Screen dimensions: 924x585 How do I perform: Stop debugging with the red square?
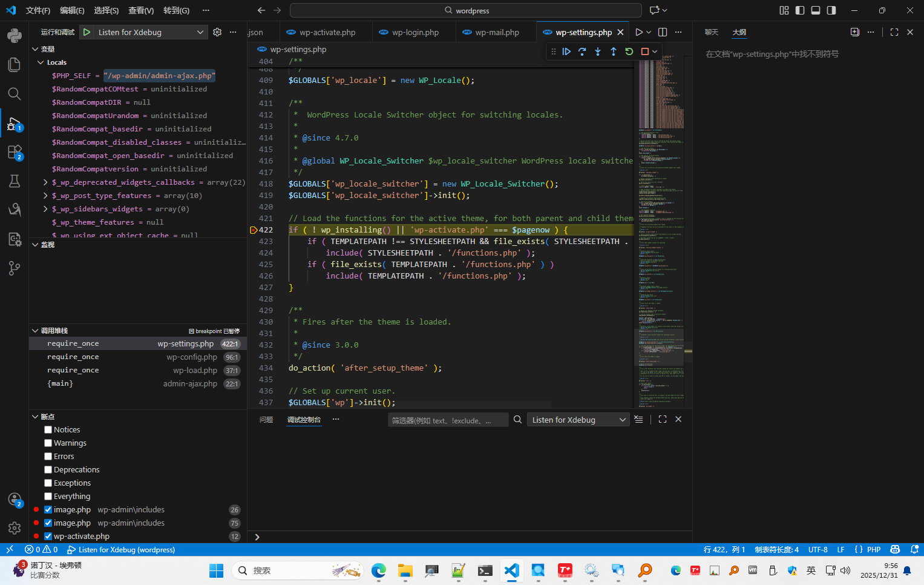pyautogui.click(x=644, y=51)
